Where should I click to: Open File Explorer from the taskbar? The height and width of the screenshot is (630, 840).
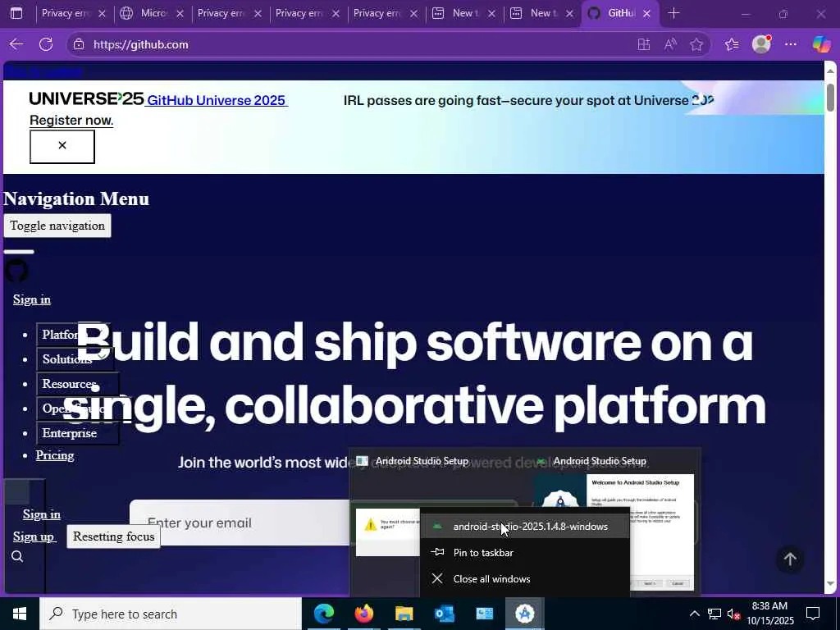pos(404,614)
